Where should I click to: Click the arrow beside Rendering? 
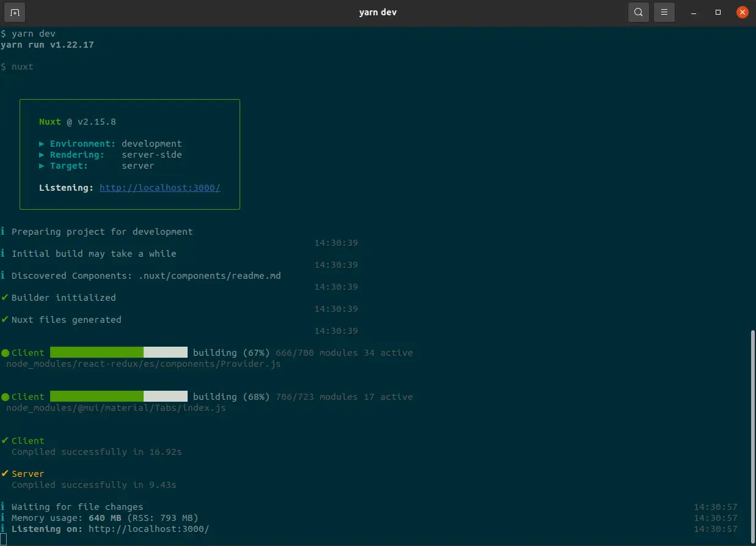pos(42,155)
